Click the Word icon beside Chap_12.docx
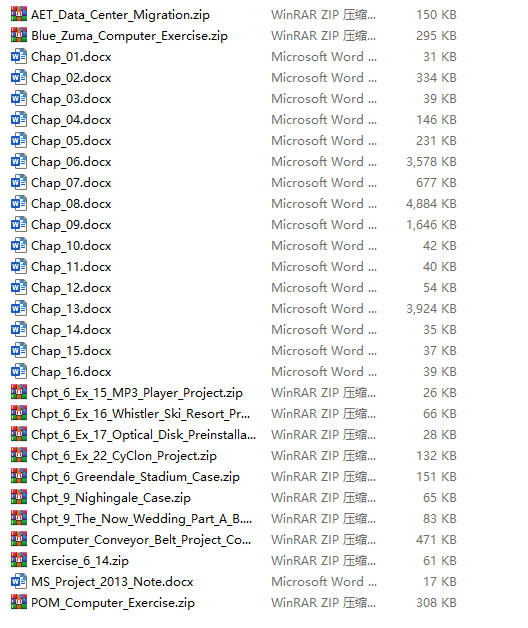 (19, 287)
